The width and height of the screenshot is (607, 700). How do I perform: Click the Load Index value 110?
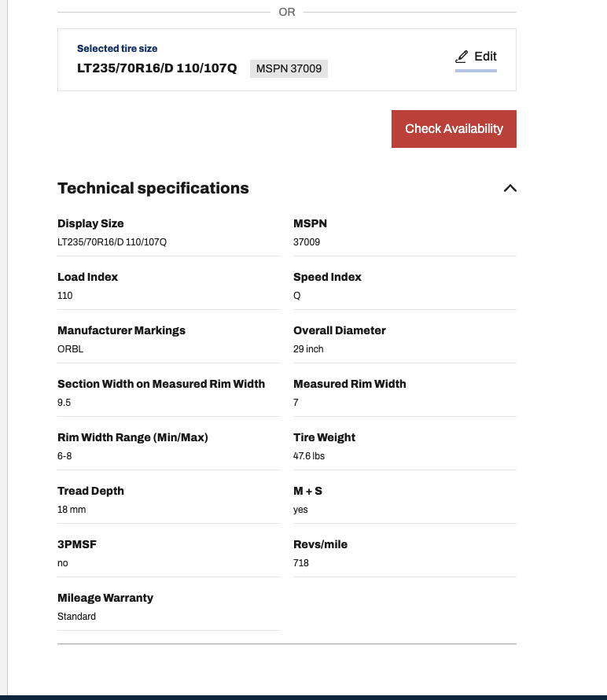click(65, 296)
